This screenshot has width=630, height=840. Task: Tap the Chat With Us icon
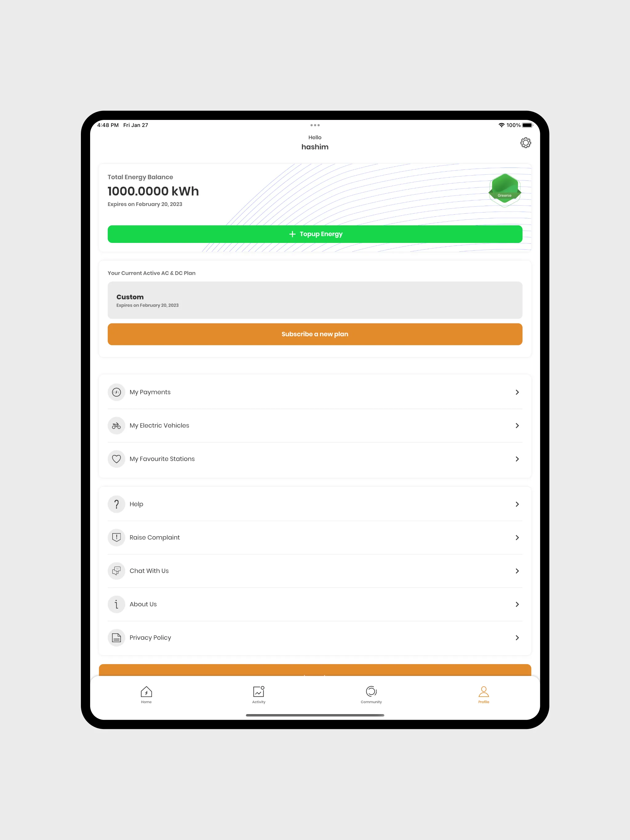point(117,570)
